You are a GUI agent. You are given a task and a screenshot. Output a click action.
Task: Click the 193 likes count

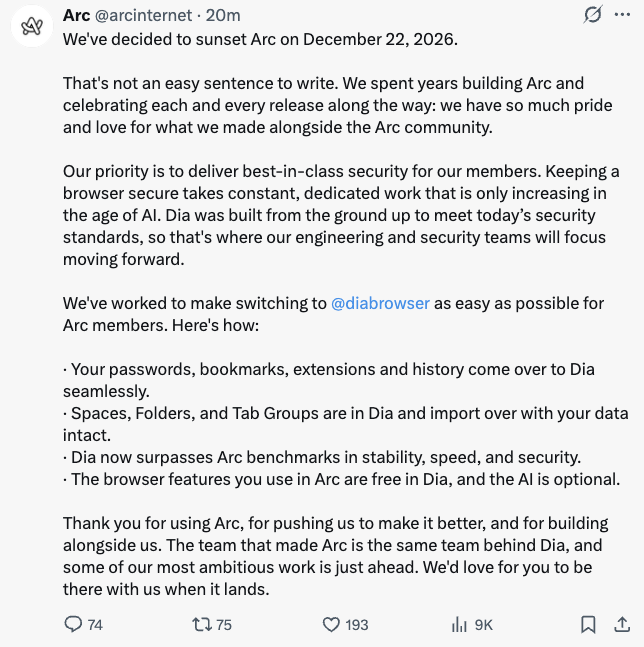[357, 625]
